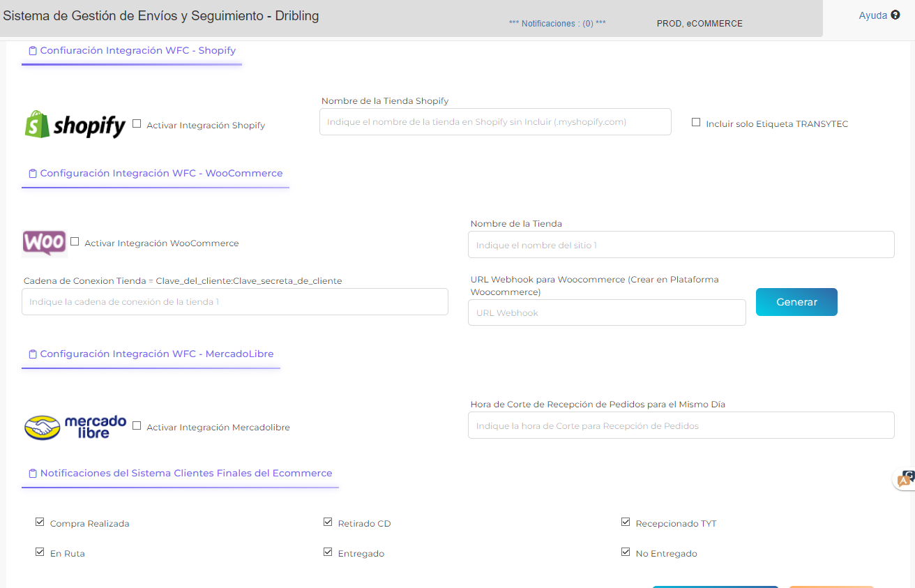Focus the Nombre de la Tienda Shopify field
The image size is (915, 588).
click(x=495, y=121)
